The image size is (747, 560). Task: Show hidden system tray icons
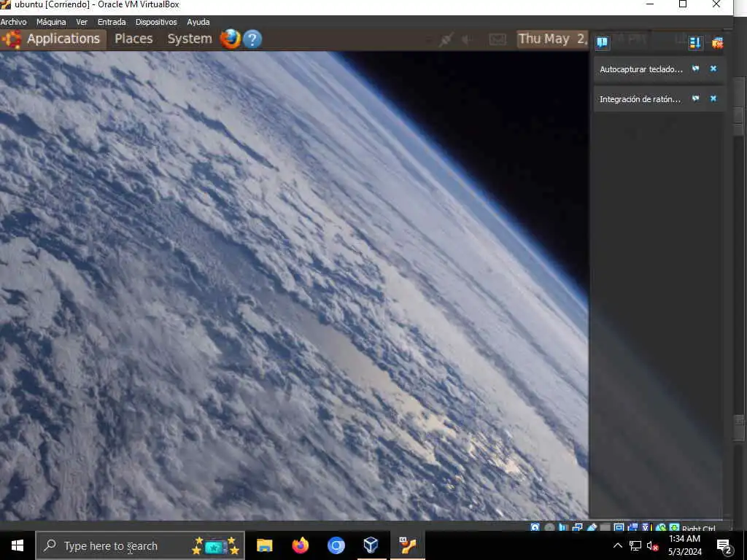pos(617,545)
